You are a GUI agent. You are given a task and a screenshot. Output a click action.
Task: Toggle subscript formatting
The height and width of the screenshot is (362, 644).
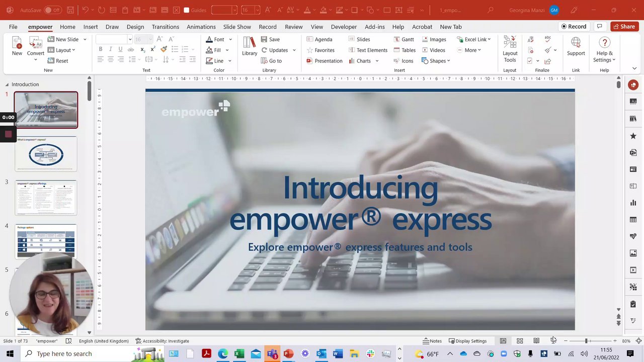[x=142, y=49]
